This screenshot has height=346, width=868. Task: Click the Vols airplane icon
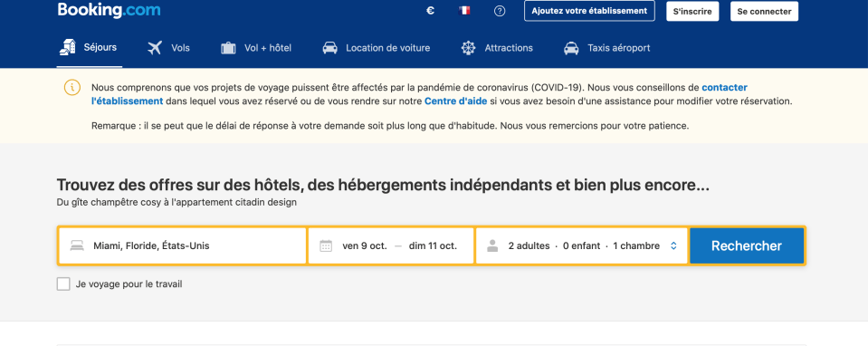(155, 48)
